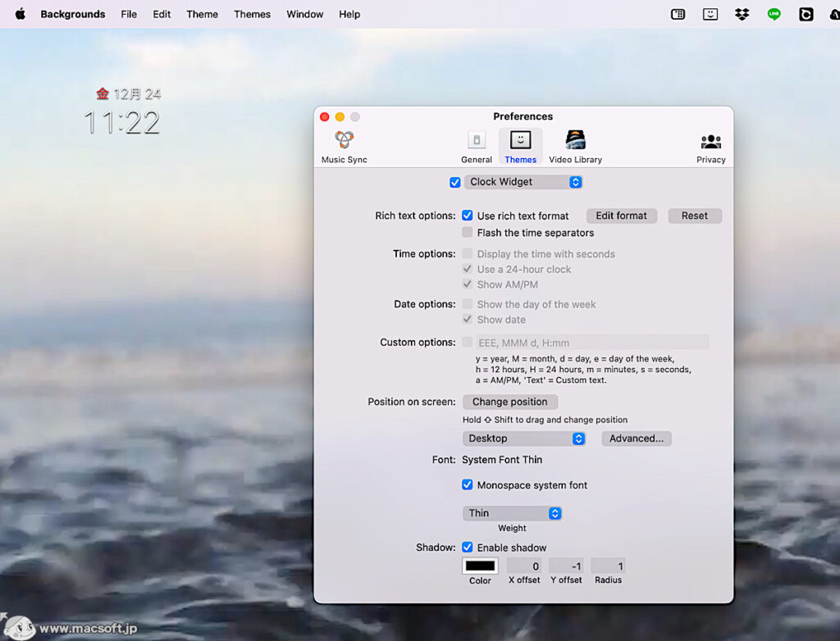Open the Music Sync preferences pane
The image size is (840, 641).
[344, 147]
